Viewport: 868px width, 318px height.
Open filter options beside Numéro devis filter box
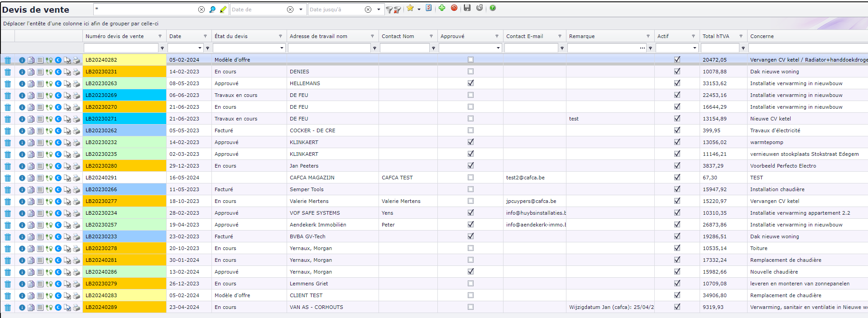162,48
